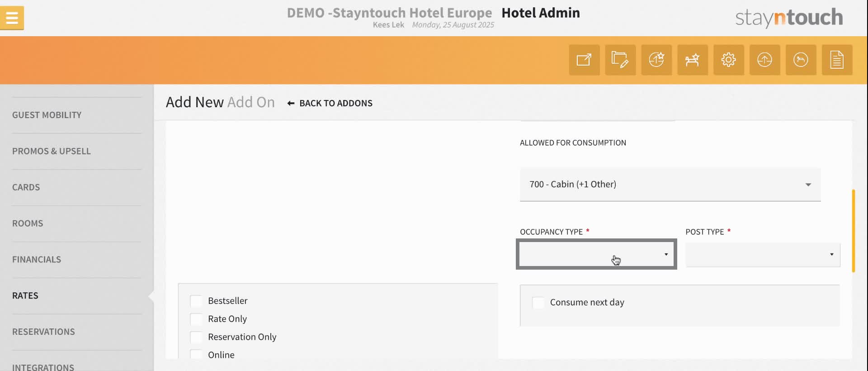The height and width of the screenshot is (371, 868).
Task: Go to Guest Mobility section
Action: click(x=47, y=115)
